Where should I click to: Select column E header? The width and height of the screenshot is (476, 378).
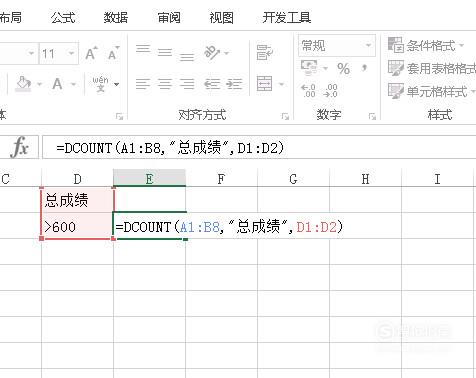[149, 179]
